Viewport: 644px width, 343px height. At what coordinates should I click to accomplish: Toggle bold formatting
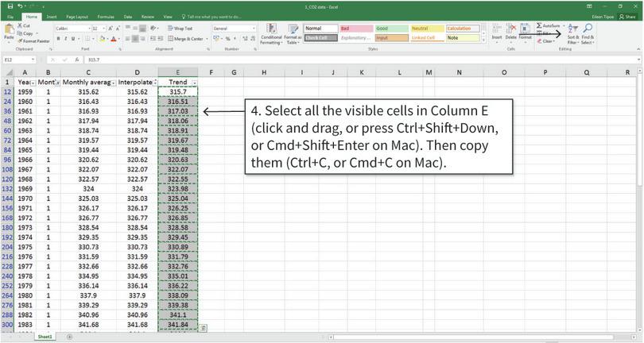click(x=58, y=39)
